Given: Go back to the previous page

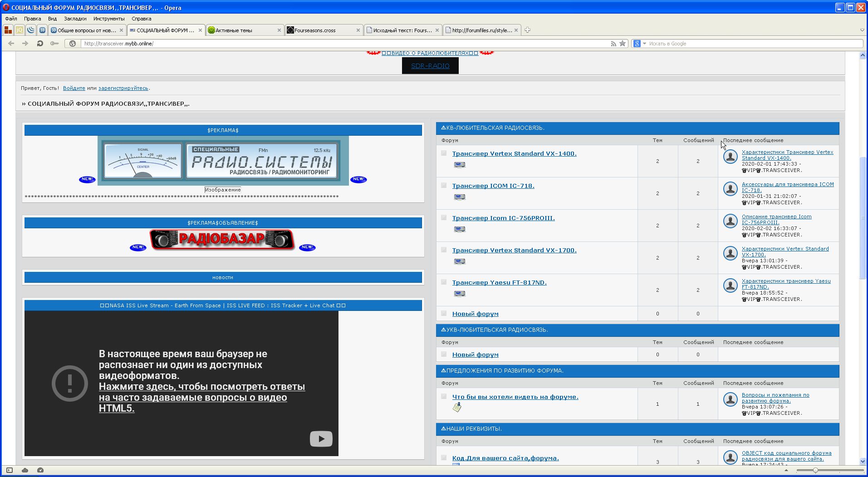Looking at the screenshot, I should click(x=11, y=44).
